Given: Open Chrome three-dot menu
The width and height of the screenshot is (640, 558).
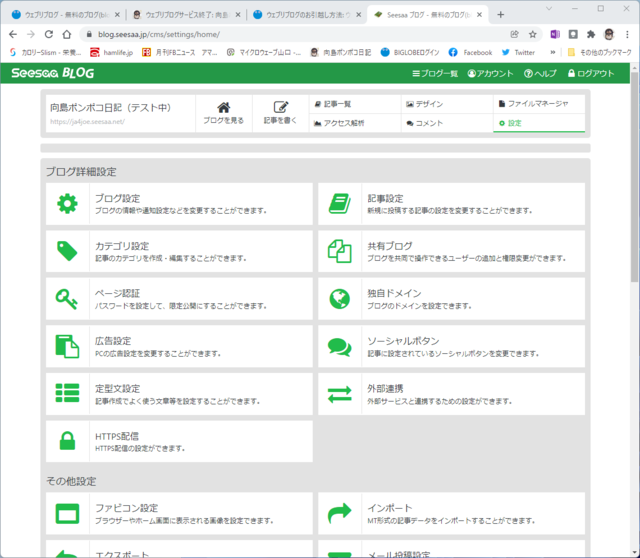Looking at the screenshot, I should point(627,34).
